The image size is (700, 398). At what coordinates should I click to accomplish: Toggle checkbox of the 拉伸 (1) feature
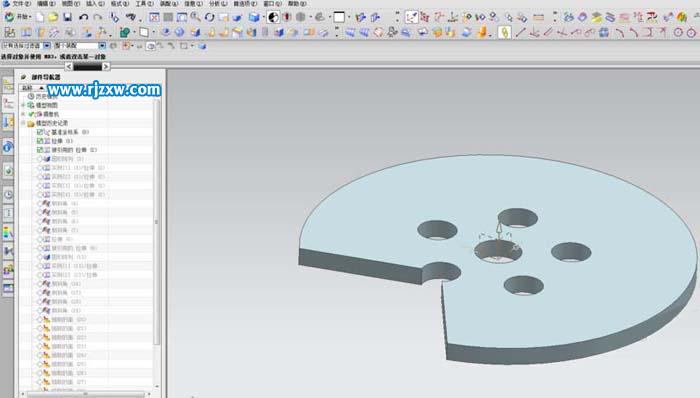(x=40, y=141)
